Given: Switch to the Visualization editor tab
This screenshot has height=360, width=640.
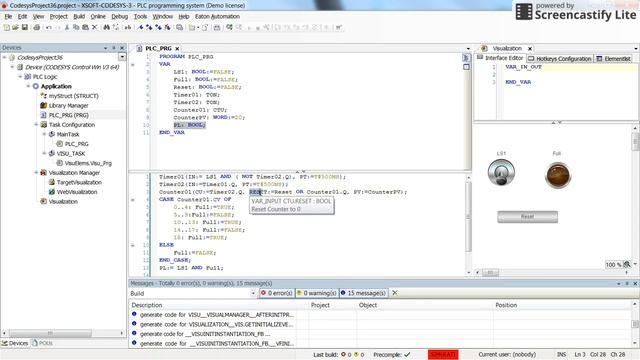Looking at the screenshot, I should pos(507,48).
